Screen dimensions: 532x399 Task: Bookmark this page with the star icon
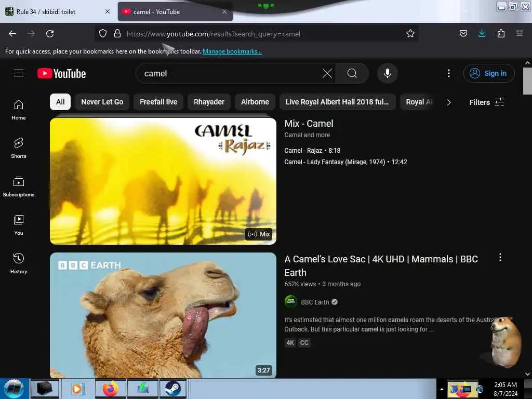(x=410, y=34)
